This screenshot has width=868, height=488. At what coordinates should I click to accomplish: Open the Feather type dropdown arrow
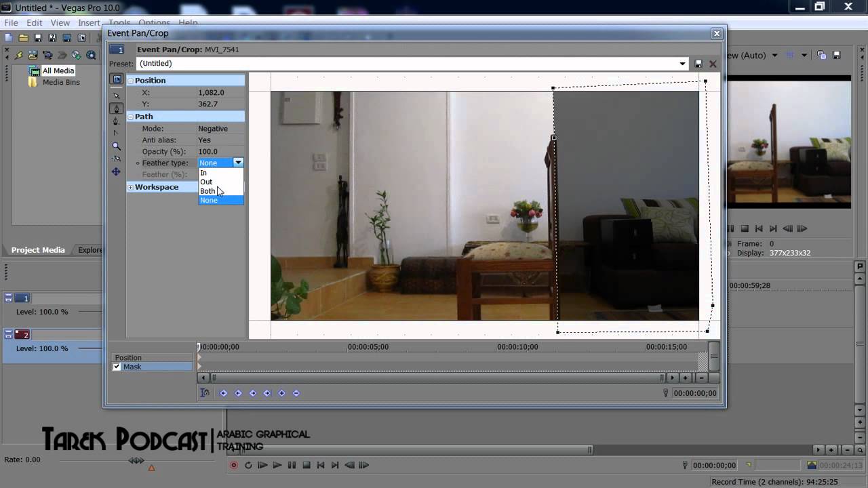click(238, 163)
